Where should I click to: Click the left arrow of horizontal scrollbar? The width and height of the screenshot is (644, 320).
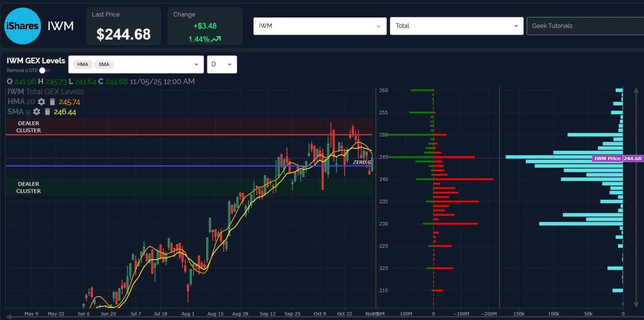(x=9, y=317)
